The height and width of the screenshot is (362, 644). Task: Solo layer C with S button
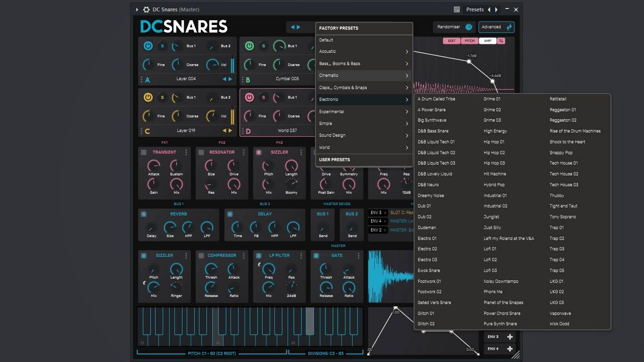tap(162, 97)
